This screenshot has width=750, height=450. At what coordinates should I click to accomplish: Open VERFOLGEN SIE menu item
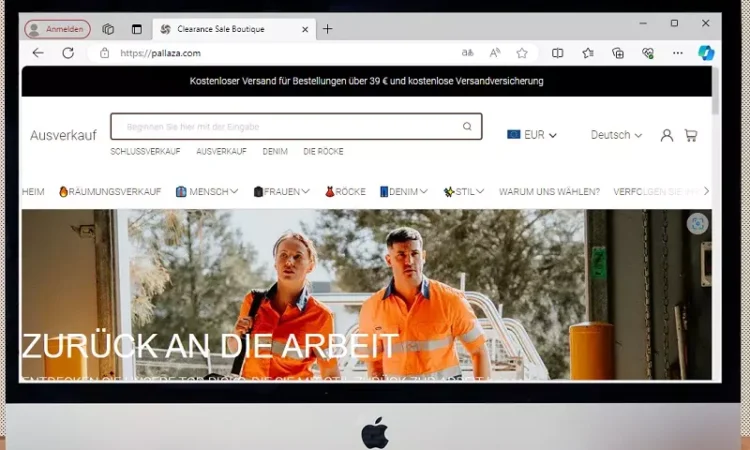(x=655, y=192)
